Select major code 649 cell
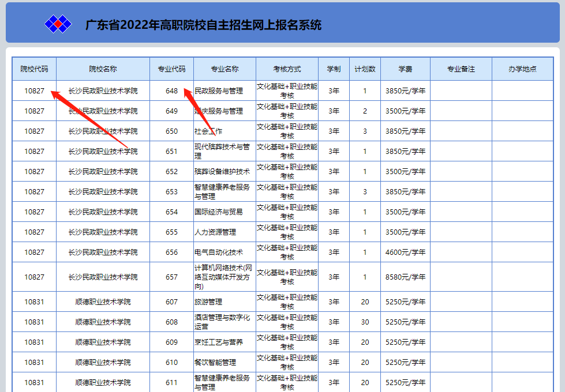565x392 pixels. pyautogui.click(x=171, y=111)
